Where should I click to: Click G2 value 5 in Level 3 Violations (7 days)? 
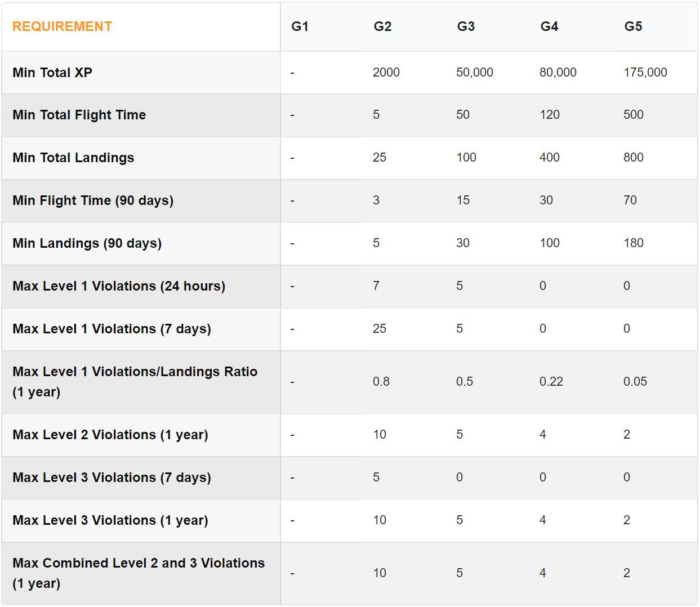click(376, 477)
